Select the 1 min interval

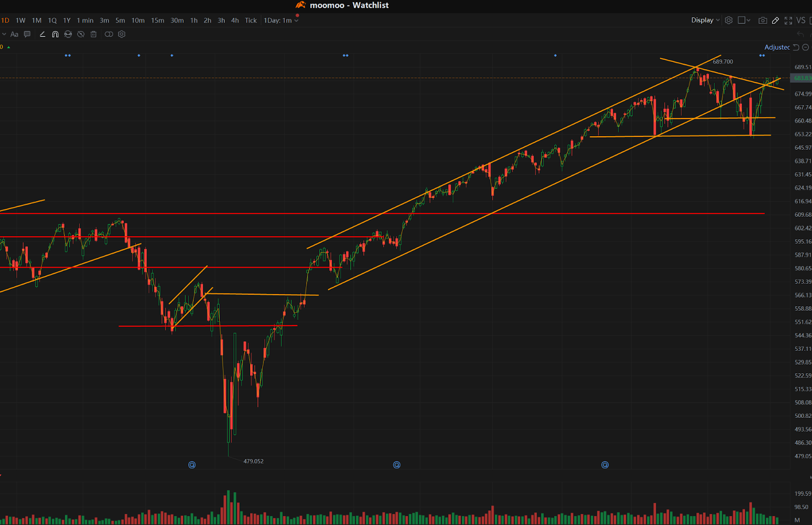pyautogui.click(x=85, y=20)
